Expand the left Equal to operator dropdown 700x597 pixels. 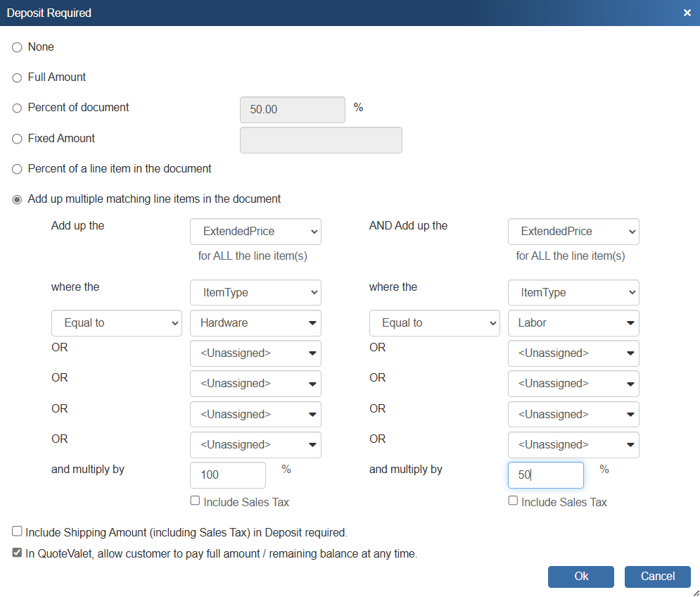pos(117,323)
